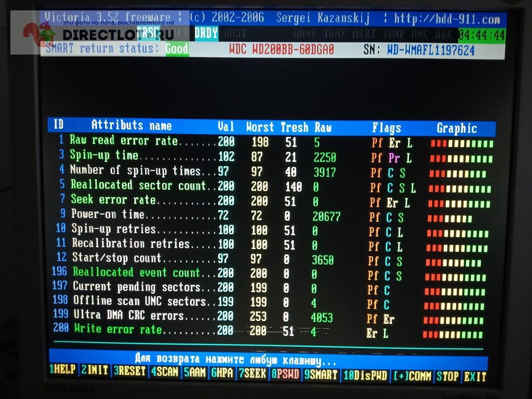This screenshot has height=399, width=532.
Task: Click EXIT in the bottom bar
Action: coord(475,377)
